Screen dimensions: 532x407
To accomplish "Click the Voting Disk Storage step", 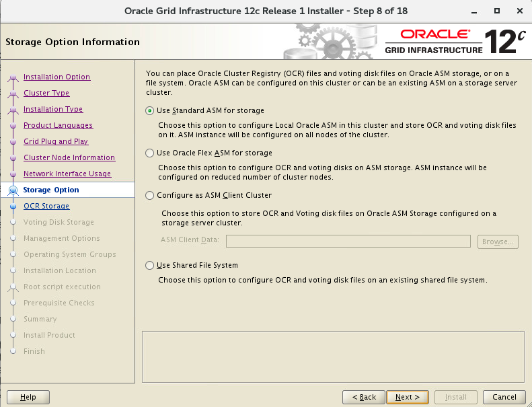I will pos(59,222).
